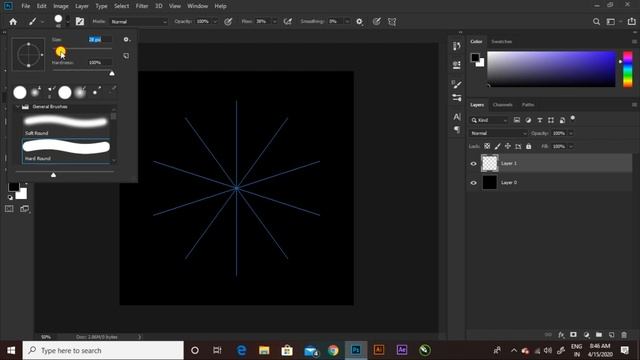
Task: Hide Layer 1 with the eye icon
Action: click(473, 164)
